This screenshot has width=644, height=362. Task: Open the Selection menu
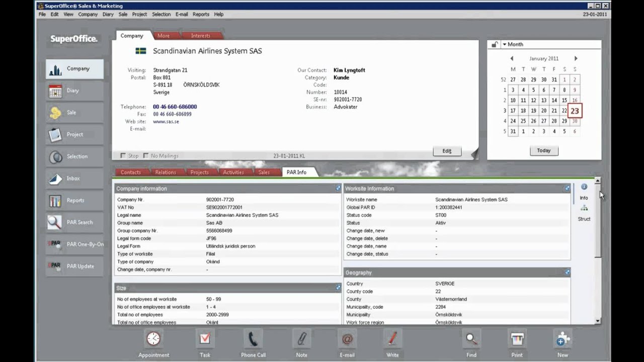[x=162, y=14]
